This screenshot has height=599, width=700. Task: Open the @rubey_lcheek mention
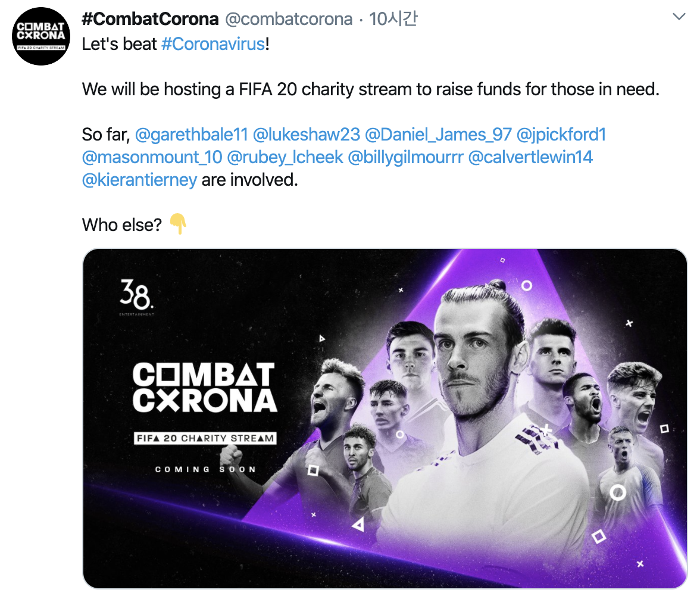click(285, 157)
